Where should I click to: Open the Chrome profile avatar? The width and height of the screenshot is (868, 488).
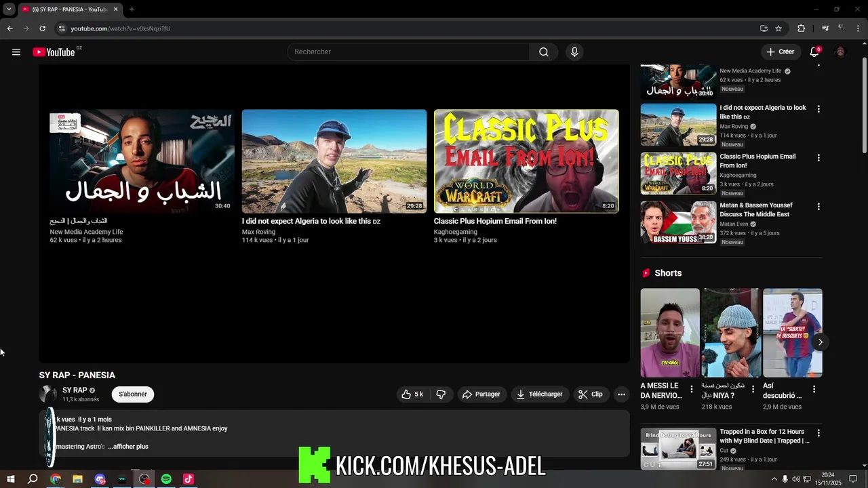[842, 28]
